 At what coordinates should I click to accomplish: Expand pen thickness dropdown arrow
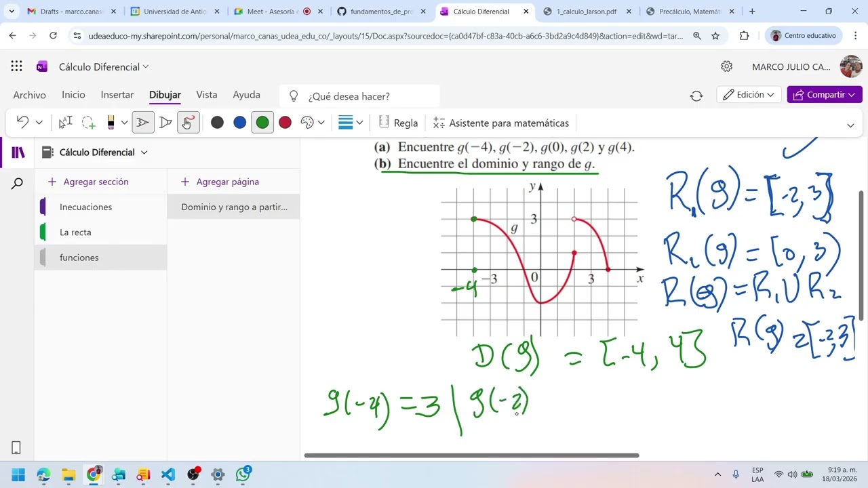(359, 123)
